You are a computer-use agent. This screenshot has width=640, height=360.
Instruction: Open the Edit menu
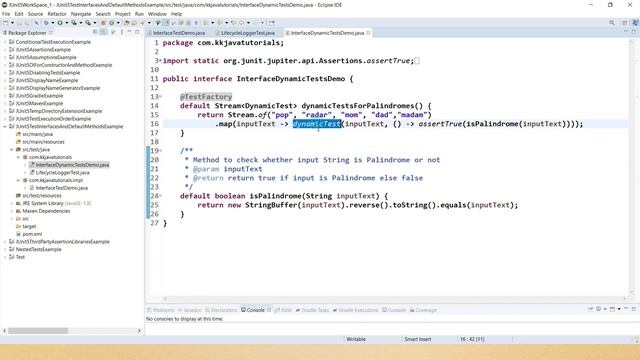tap(19, 14)
